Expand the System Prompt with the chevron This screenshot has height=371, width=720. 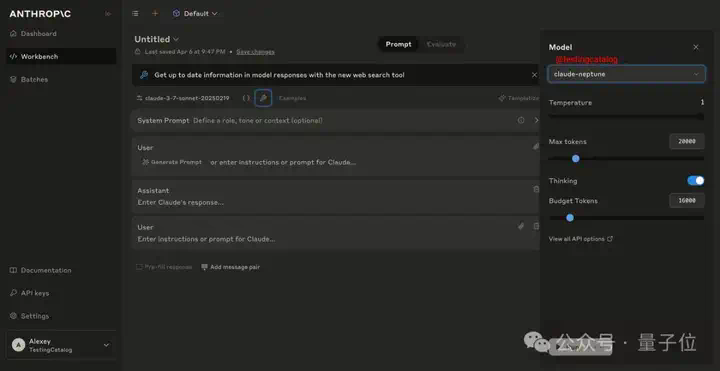click(x=536, y=120)
